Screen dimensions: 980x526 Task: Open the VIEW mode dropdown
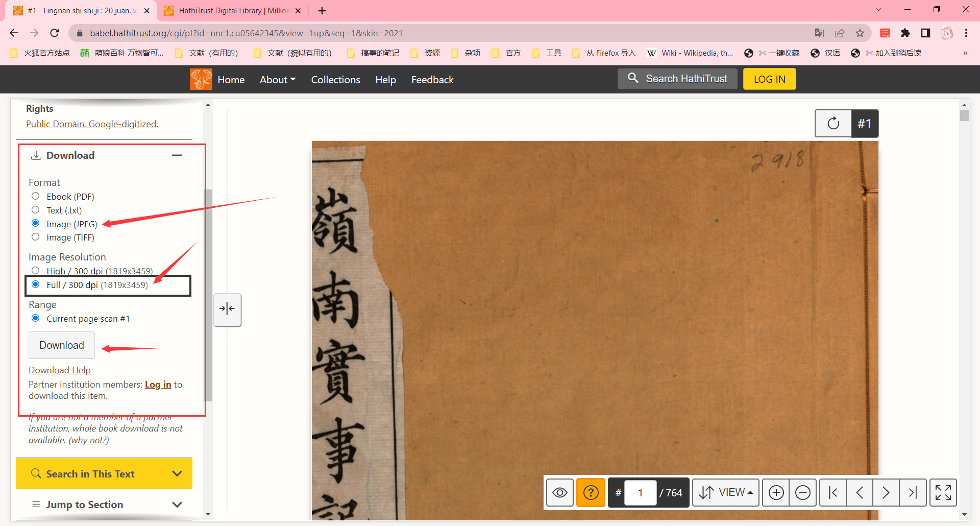[x=726, y=493]
